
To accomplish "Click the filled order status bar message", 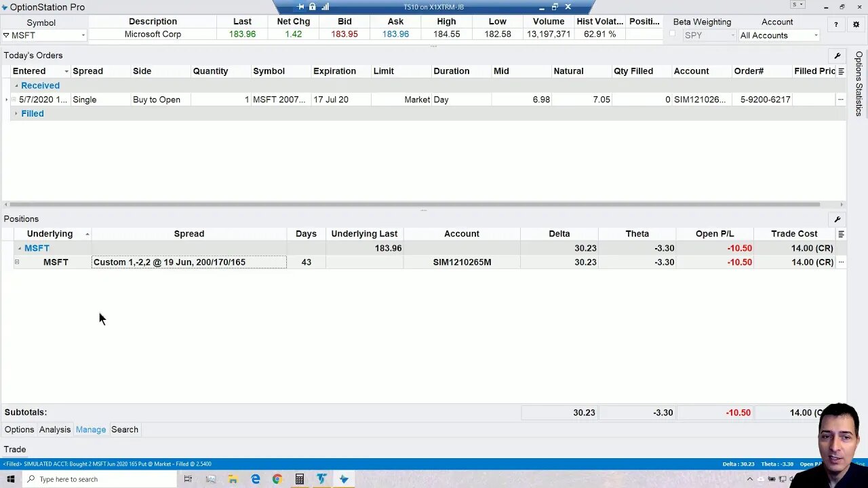I will [108, 464].
